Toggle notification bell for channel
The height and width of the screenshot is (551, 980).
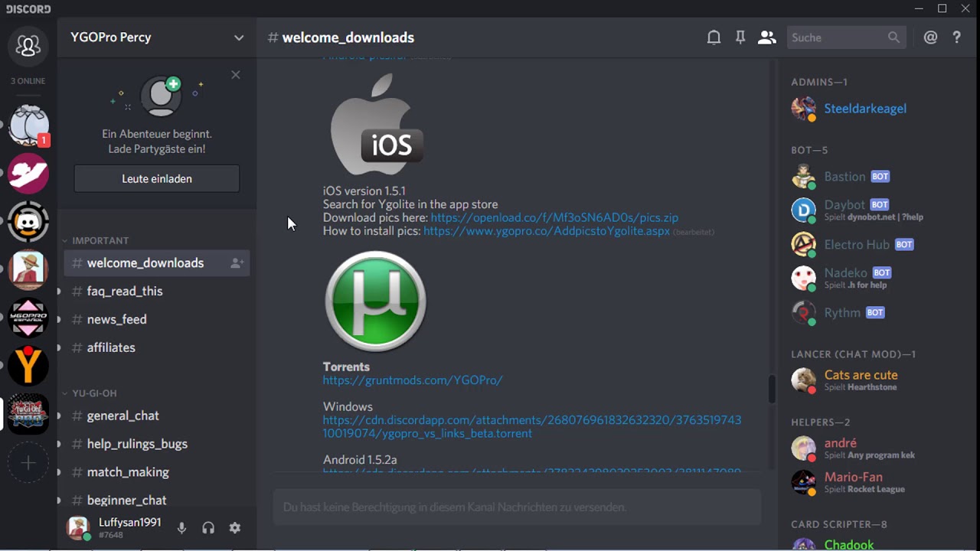coord(714,37)
